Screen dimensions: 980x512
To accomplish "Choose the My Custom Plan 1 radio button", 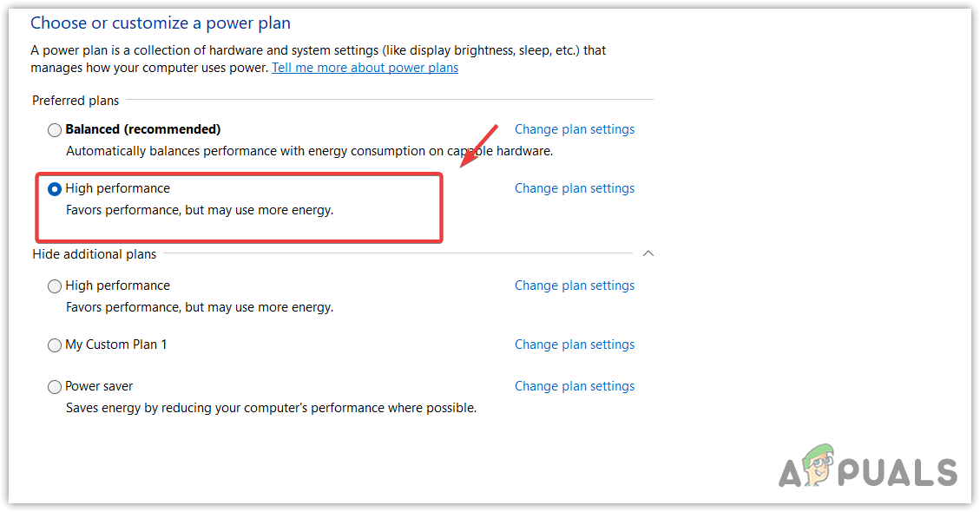I will coord(55,345).
